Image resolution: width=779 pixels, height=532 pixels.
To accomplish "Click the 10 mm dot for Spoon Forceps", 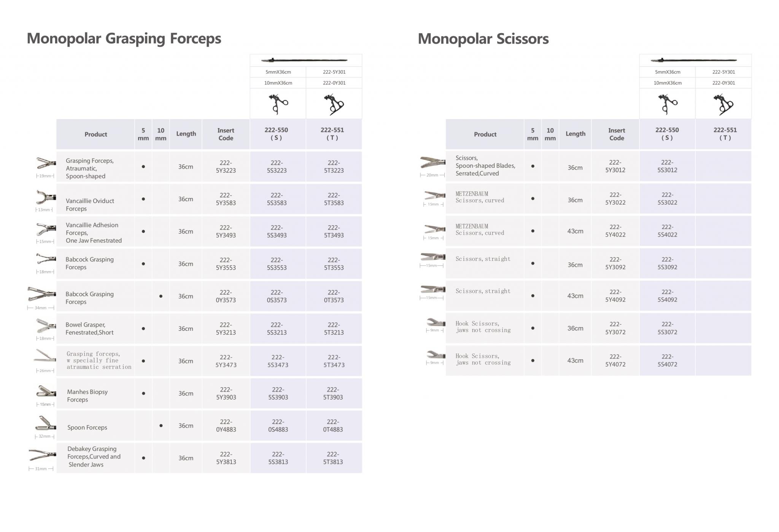I will tap(161, 426).
